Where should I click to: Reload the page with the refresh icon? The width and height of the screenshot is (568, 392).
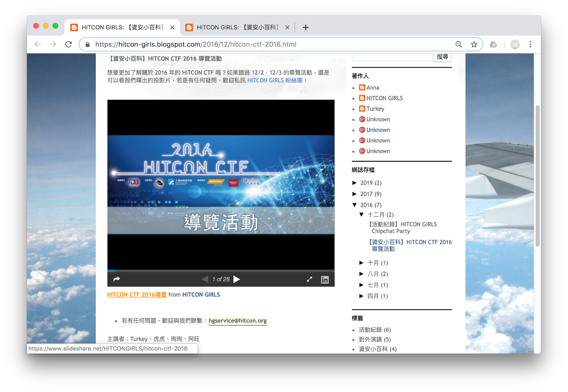tap(69, 44)
